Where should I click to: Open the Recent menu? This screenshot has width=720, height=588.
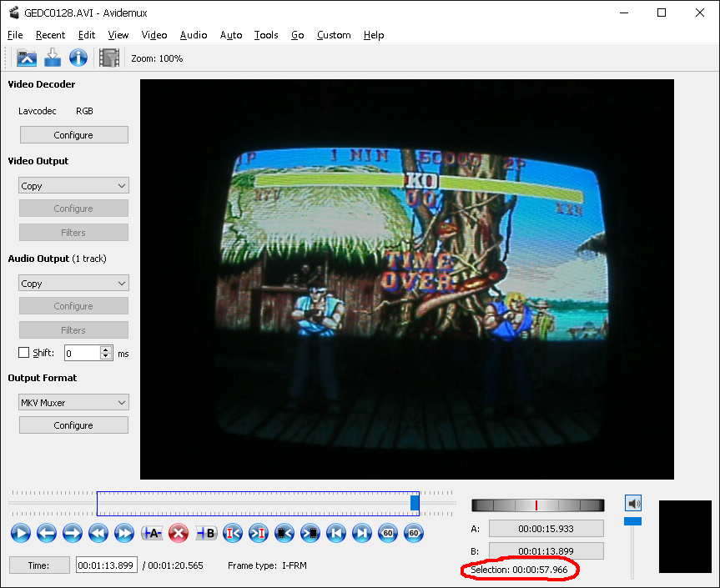[x=51, y=35]
